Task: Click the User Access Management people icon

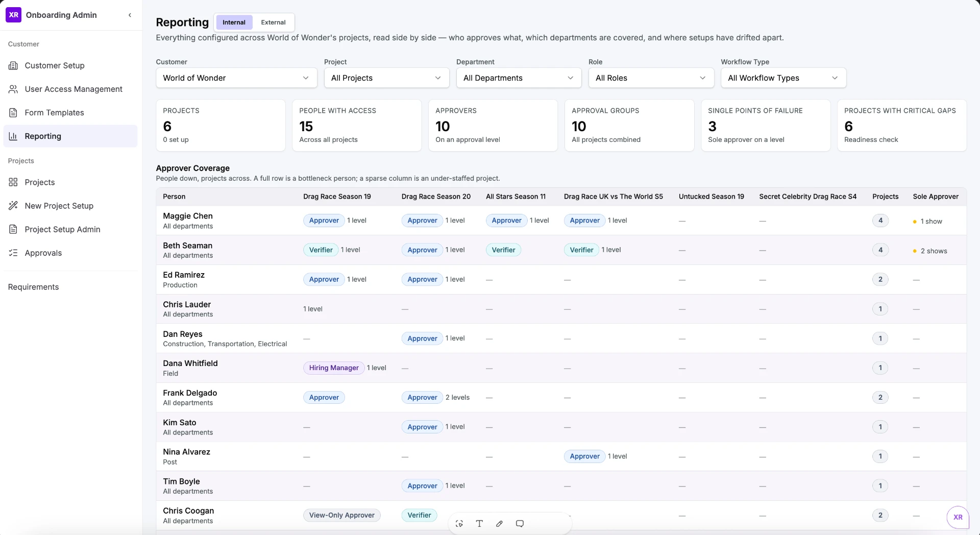Action: (x=13, y=89)
